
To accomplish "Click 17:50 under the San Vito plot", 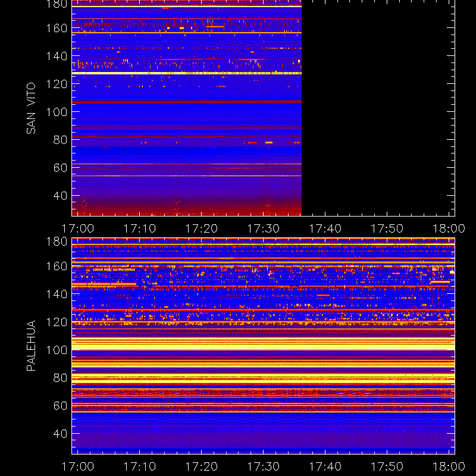I will (387, 228).
